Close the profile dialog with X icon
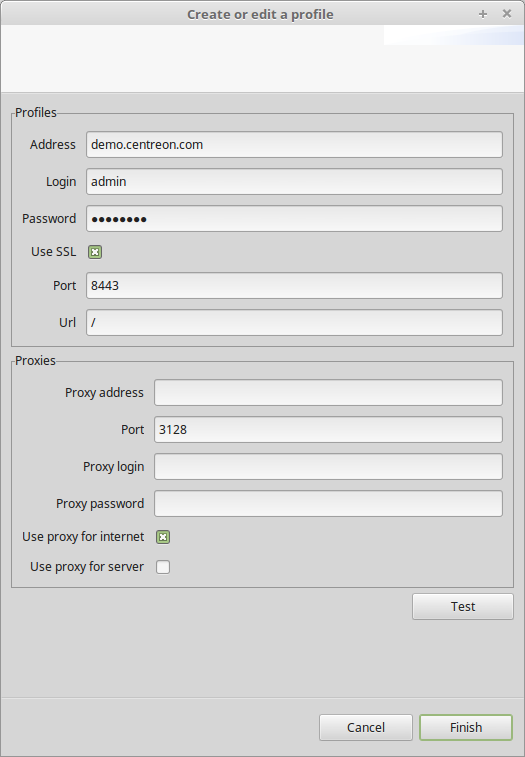This screenshot has width=525, height=757. coord(507,14)
